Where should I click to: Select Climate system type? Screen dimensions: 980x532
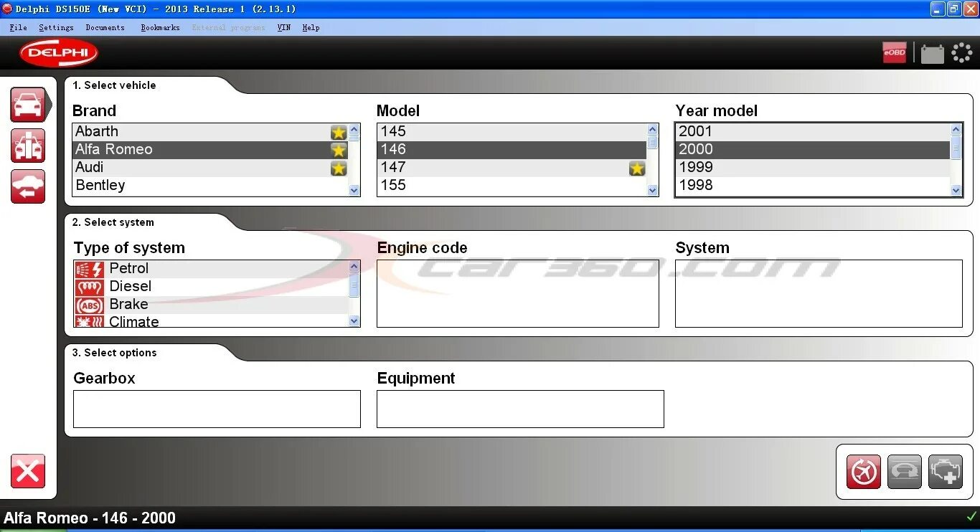211,321
